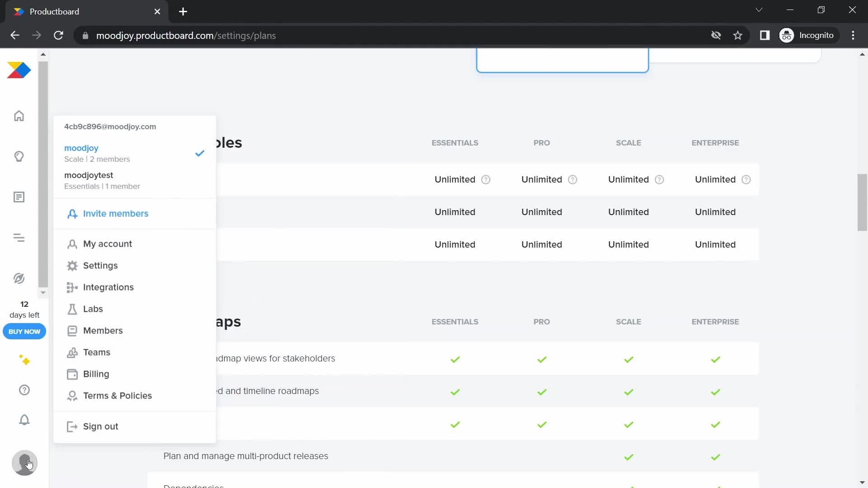Viewport: 868px width, 488px height.
Task: Click the ENTERPRISE header in roadmaps table
Action: 715,322
